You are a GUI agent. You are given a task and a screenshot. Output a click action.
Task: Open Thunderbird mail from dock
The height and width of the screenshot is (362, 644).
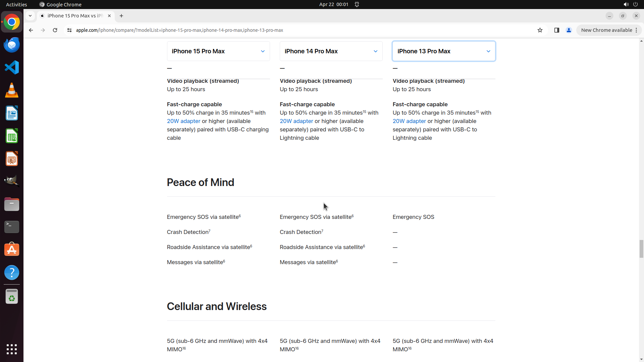12,45
